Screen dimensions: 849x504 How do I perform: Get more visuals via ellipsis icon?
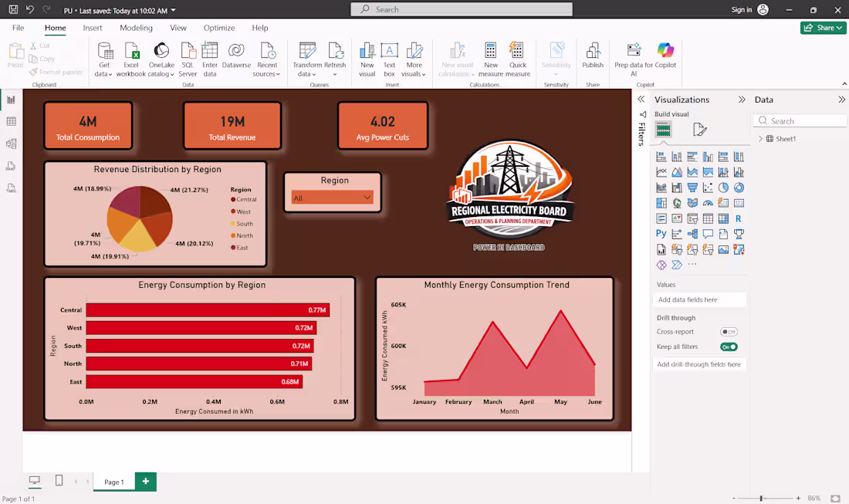692,265
